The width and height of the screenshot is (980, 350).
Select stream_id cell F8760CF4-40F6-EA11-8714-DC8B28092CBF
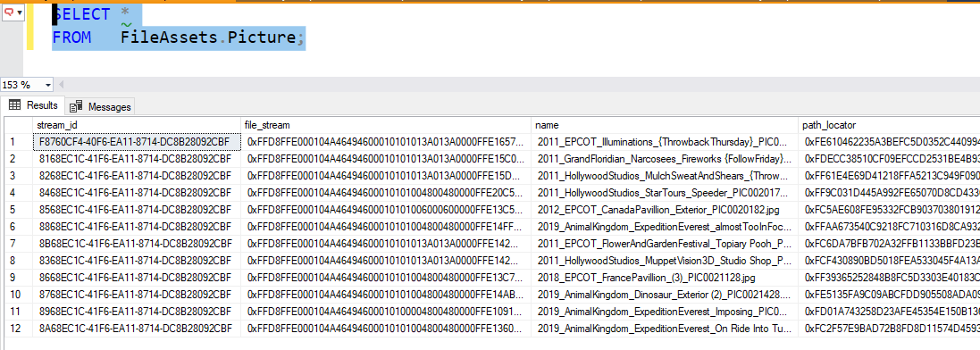click(137, 142)
